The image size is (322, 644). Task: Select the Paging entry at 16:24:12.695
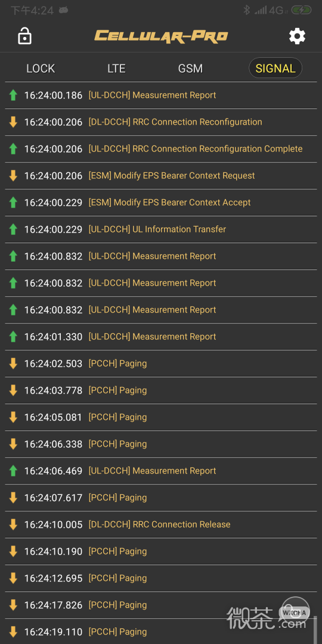(161, 578)
